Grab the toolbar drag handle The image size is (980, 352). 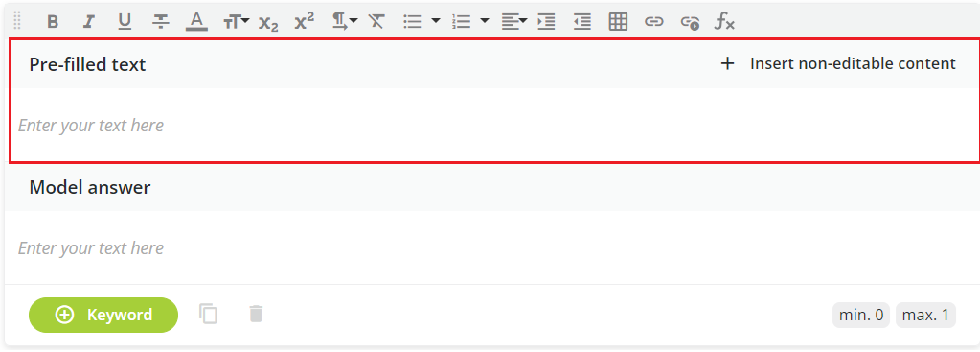(x=17, y=20)
